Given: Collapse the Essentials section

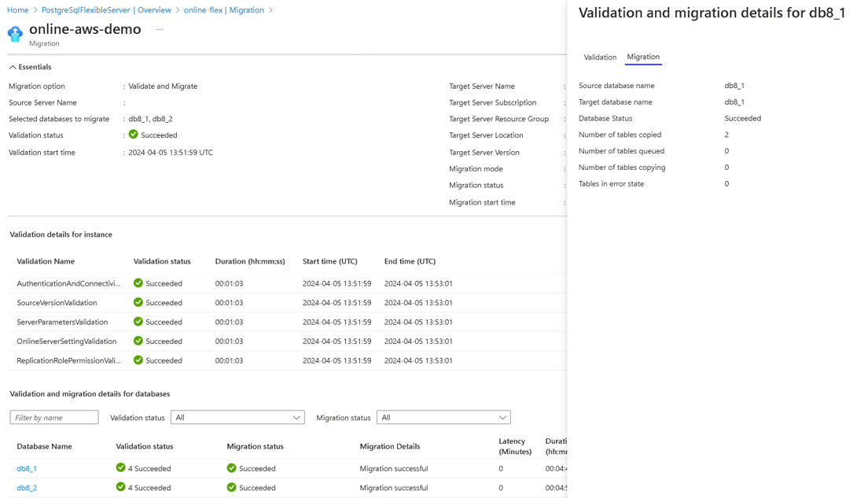Looking at the screenshot, I should [x=31, y=67].
